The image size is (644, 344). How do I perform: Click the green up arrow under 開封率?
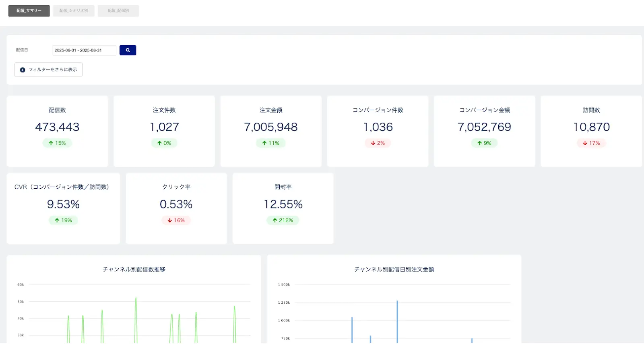(275, 220)
